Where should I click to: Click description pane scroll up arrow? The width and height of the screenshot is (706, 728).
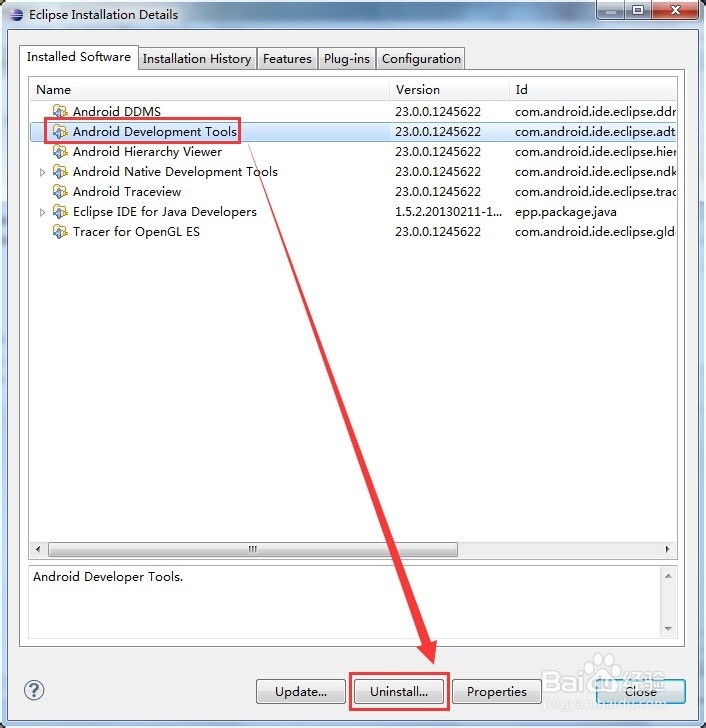pyautogui.click(x=668, y=576)
